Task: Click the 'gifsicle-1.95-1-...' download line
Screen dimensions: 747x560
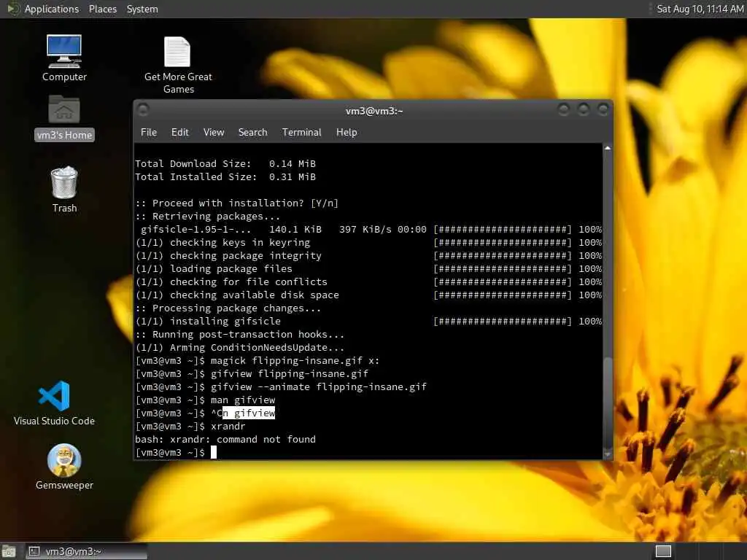Action: click(x=368, y=230)
